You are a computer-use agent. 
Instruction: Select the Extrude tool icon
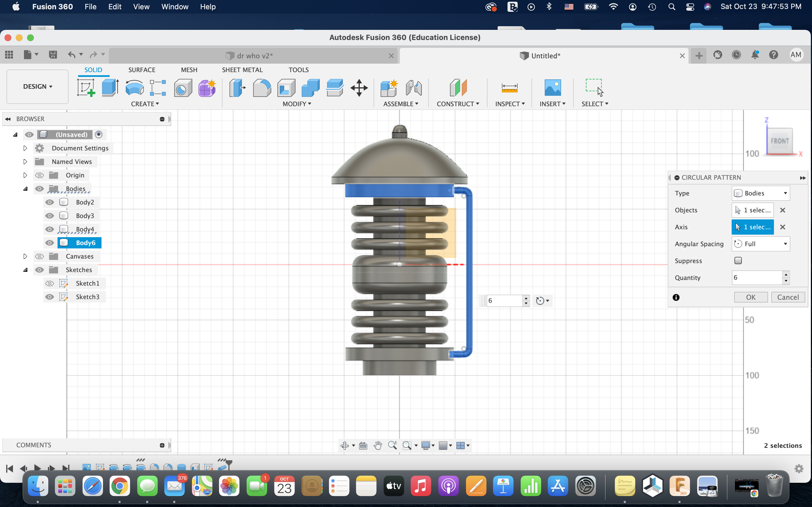[110, 88]
